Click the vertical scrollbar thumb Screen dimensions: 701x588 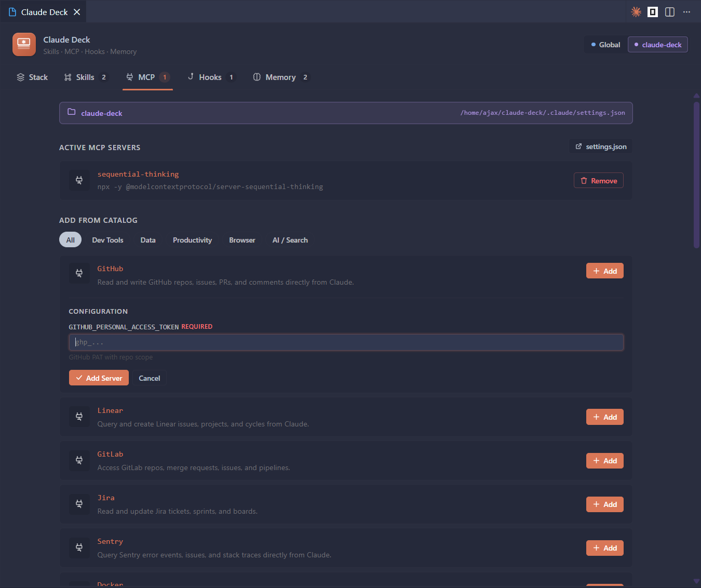(696, 175)
